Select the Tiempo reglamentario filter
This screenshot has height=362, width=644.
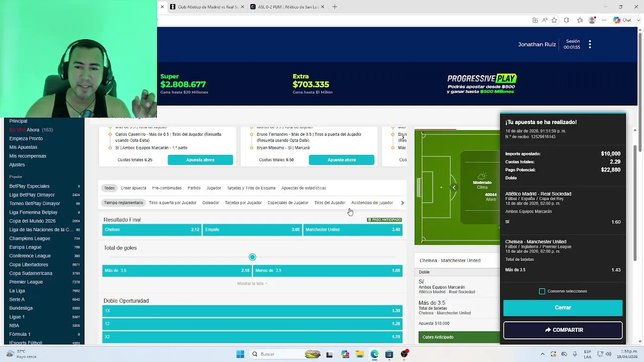[x=123, y=203]
